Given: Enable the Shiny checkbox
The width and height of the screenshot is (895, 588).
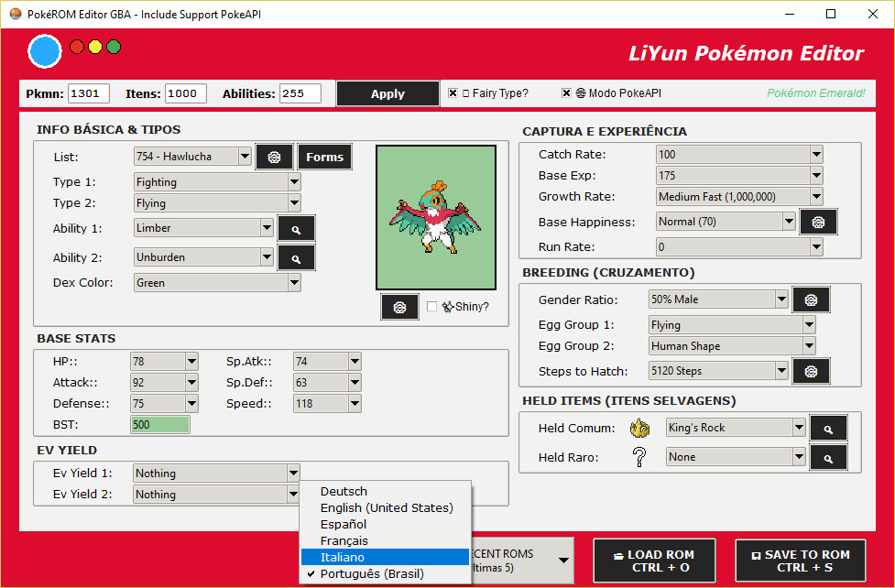Looking at the screenshot, I should coord(432,307).
